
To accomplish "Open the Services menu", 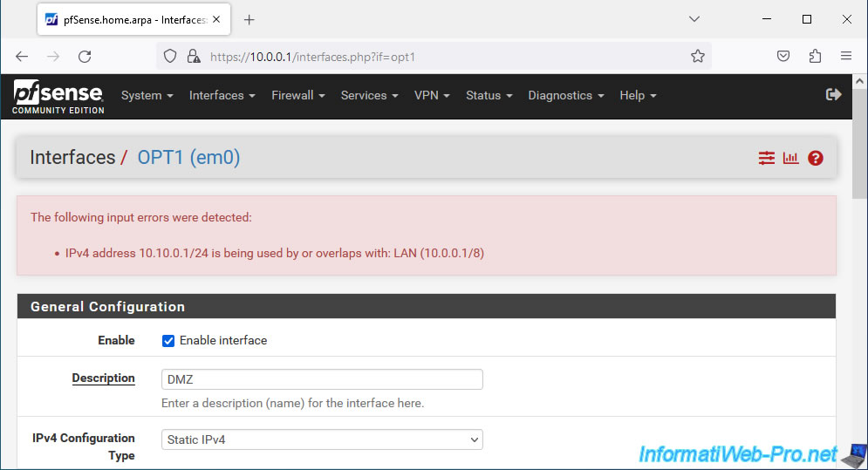I will [369, 95].
